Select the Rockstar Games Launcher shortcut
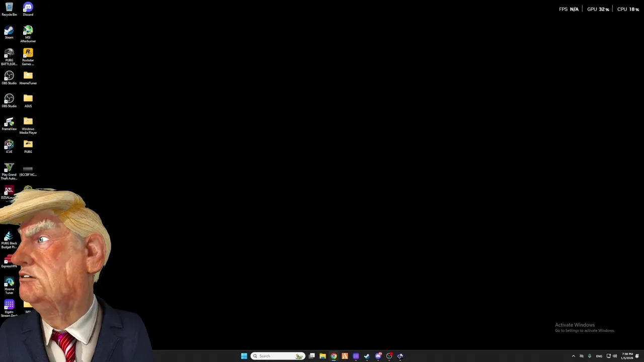The image size is (644, 362). [28, 57]
